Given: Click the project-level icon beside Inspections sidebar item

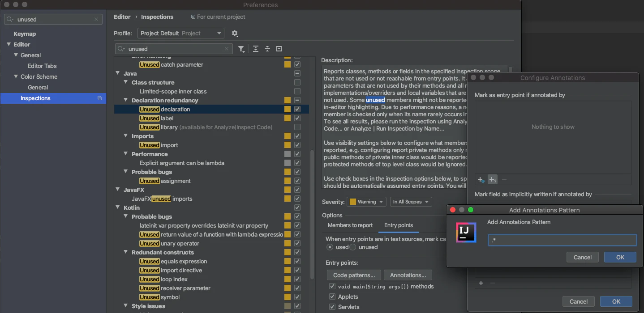Looking at the screenshot, I should (x=99, y=98).
